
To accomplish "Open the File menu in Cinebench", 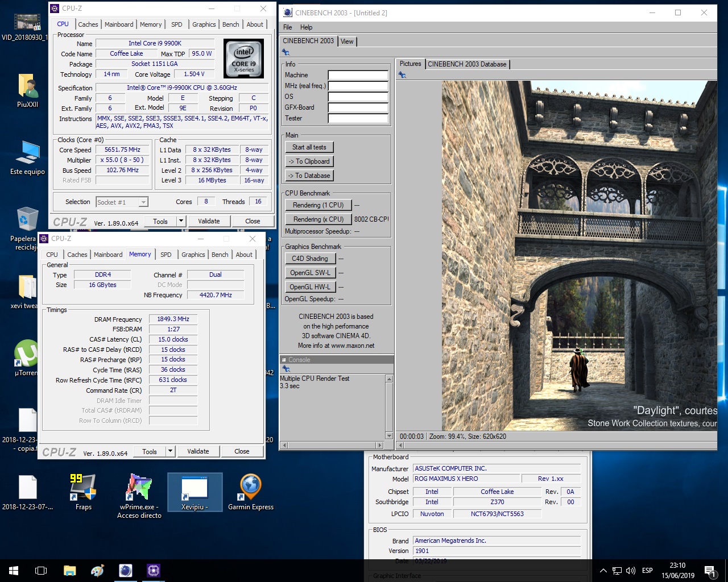I will 288,27.
